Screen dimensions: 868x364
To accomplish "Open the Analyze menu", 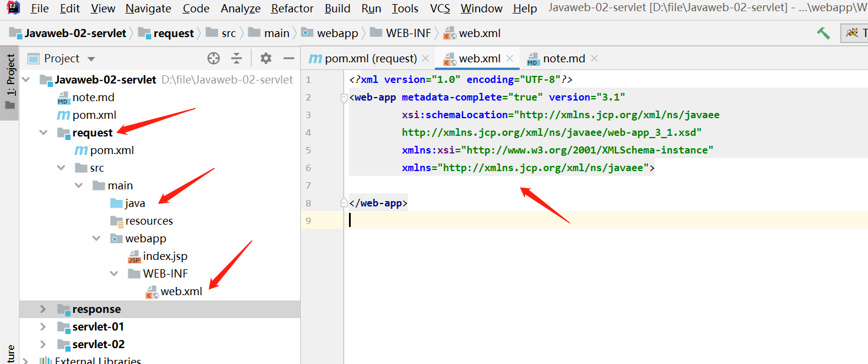I will (x=241, y=9).
